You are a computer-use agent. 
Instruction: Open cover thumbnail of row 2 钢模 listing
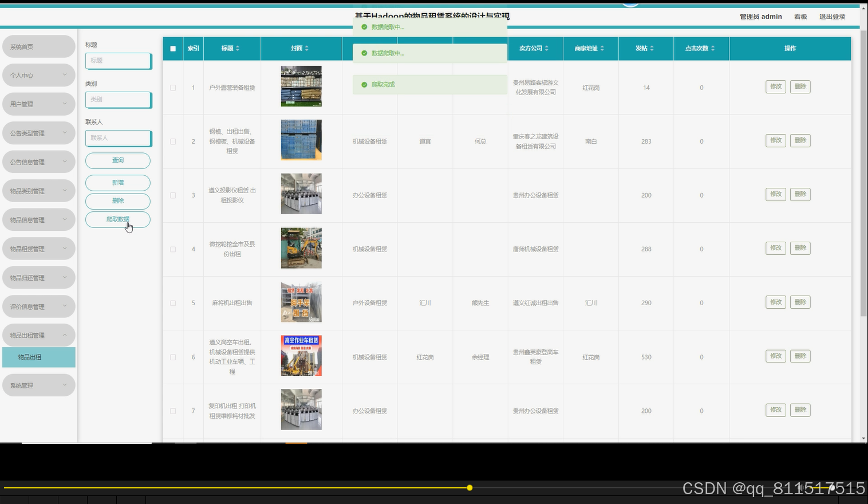coord(301,140)
